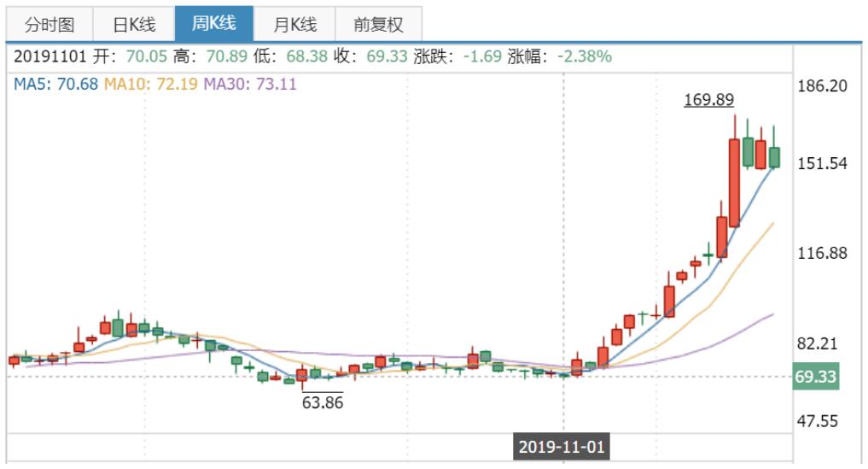Viewport: 868px width, 469px height.
Task: Click the 收 69.33 close value
Action: pyautogui.click(x=387, y=56)
